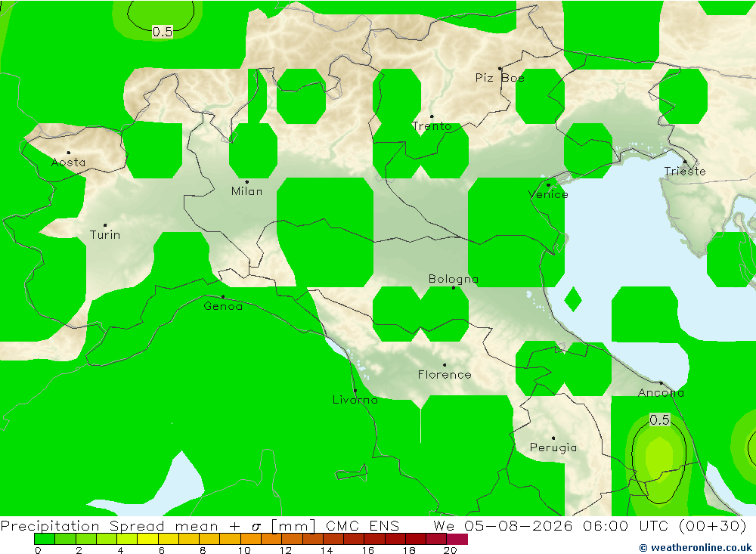The width and height of the screenshot is (756, 554).
Task: Click legend scale value 8
Action: pos(203,550)
